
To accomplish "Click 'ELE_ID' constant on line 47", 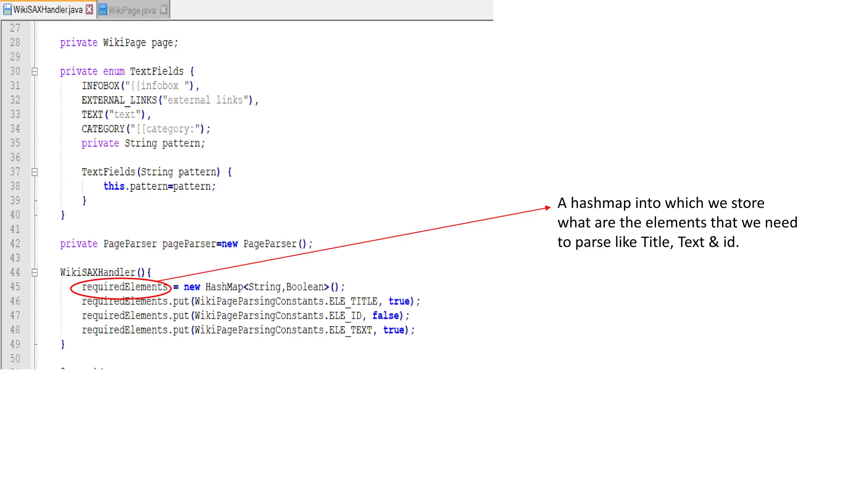I will point(345,316).
